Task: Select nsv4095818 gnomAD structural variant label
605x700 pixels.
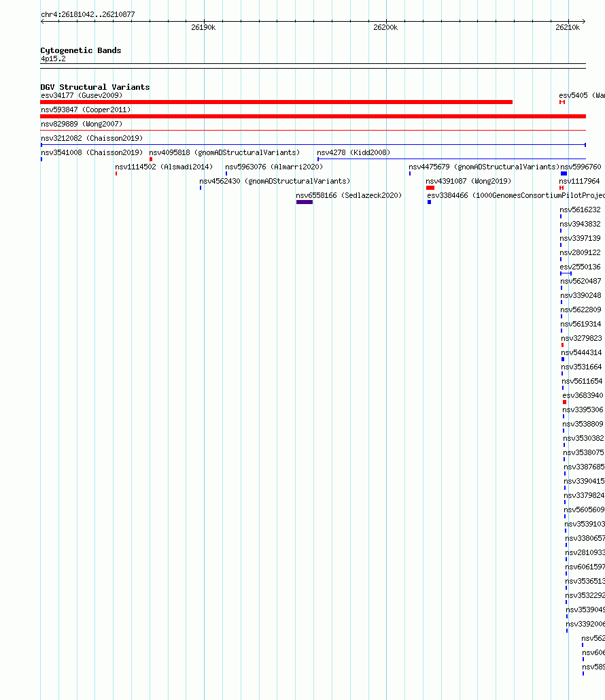Action: (x=224, y=152)
